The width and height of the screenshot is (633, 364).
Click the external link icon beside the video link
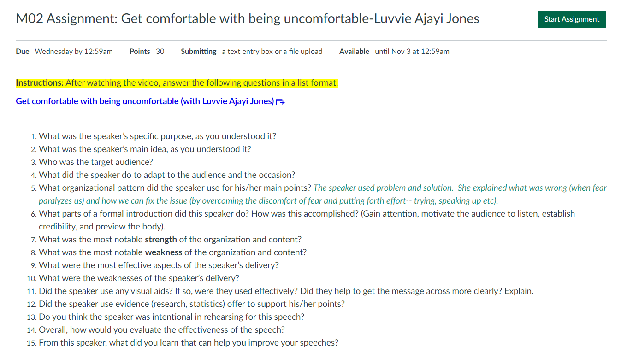coord(280,101)
